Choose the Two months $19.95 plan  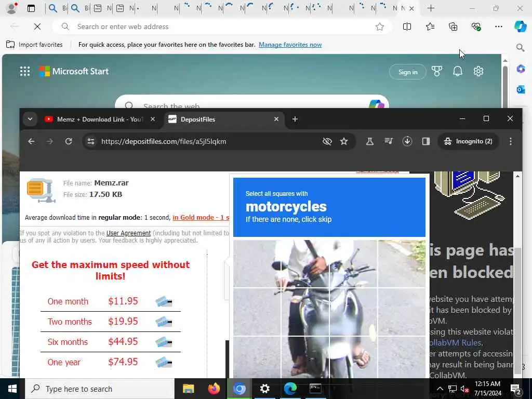110,321
